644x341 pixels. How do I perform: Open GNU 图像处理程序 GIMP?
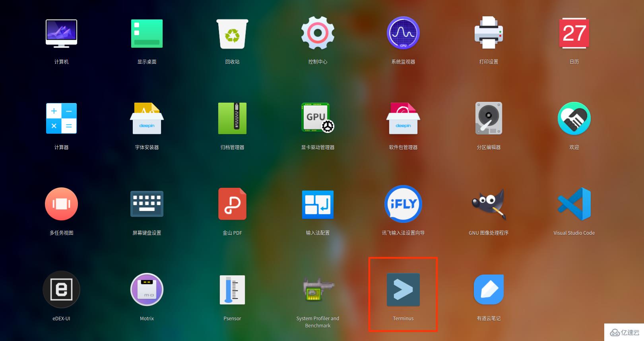(x=489, y=204)
